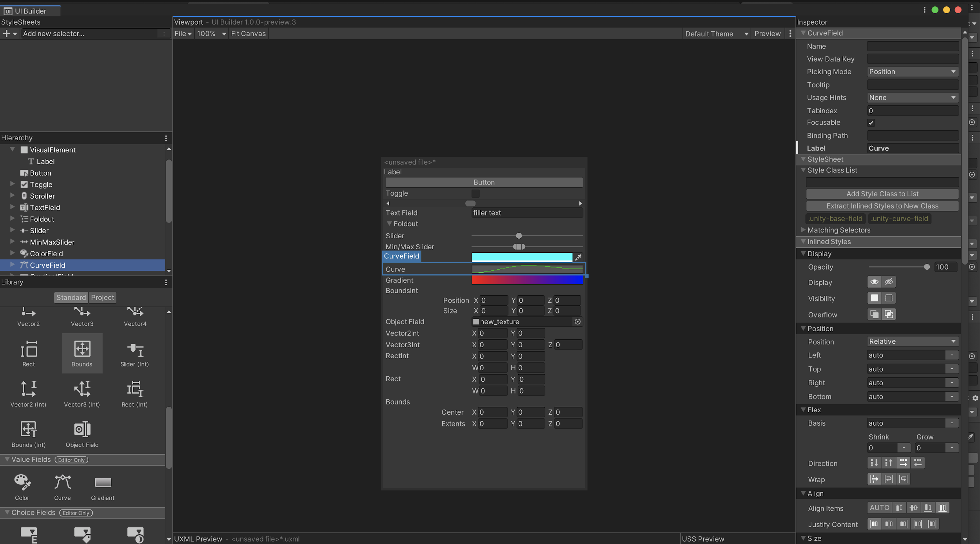Pick the Rect control in Library
The image size is (980, 544).
coord(29,353)
